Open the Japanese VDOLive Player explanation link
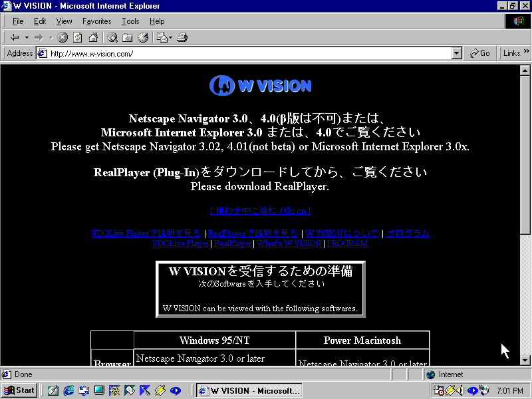532x399 pixels. 146,233
